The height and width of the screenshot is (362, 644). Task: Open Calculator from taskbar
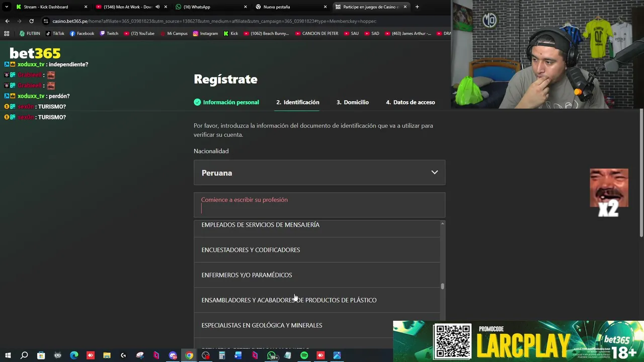221,355
